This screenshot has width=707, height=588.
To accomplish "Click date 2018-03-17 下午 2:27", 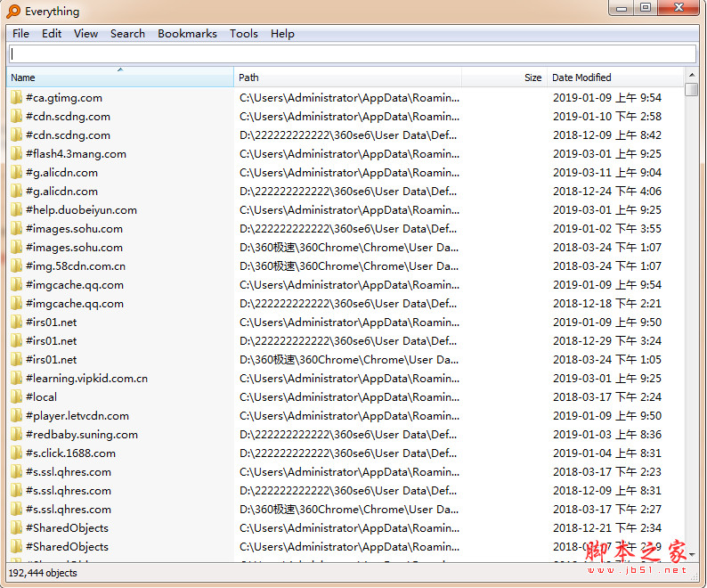I will tap(607, 510).
